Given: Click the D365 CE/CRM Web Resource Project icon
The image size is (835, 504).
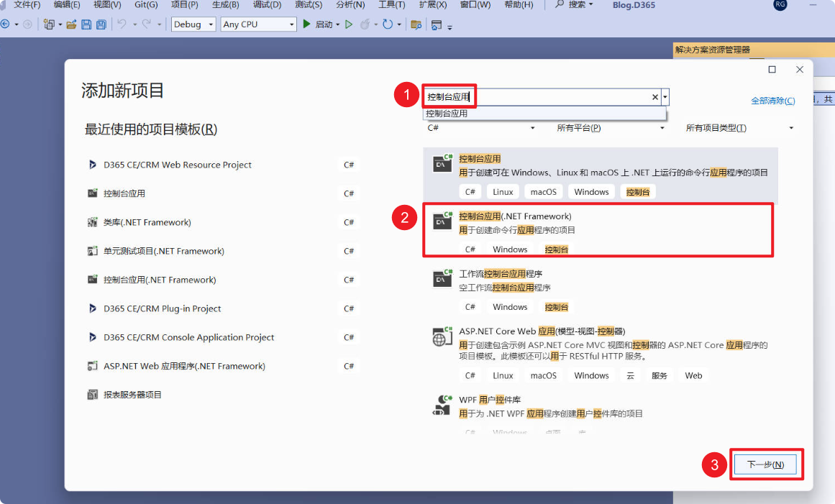Looking at the screenshot, I should click(92, 165).
